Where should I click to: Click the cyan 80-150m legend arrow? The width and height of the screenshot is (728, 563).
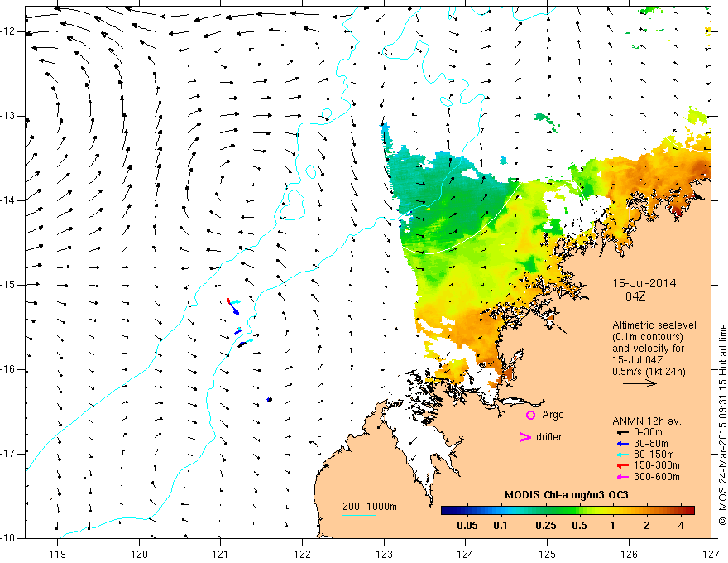click(623, 455)
